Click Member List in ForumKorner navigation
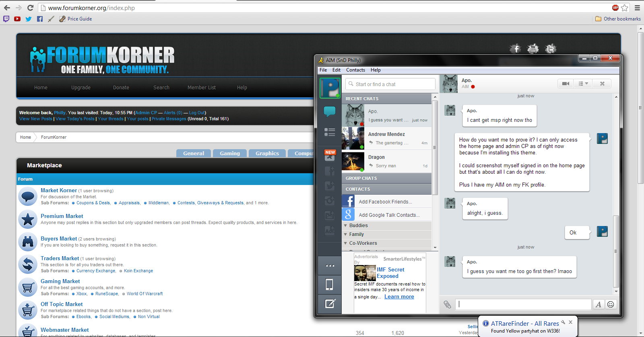The image size is (644, 337). 202,87
